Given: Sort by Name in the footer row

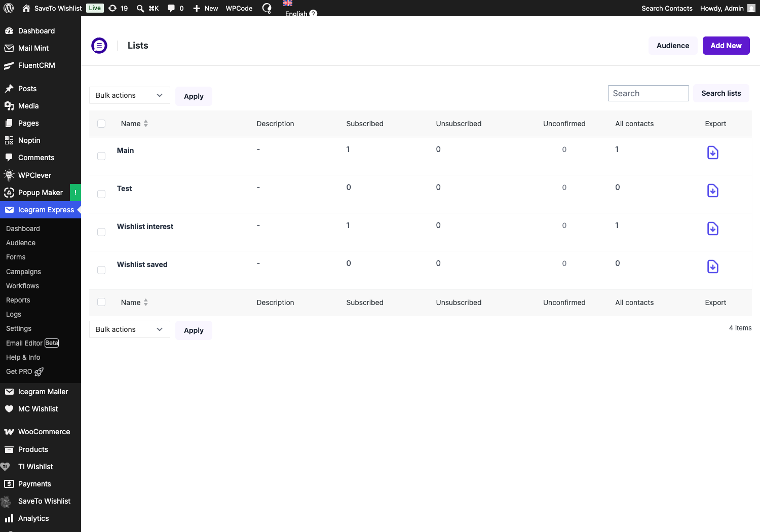Looking at the screenshot, I should (134, 302).
